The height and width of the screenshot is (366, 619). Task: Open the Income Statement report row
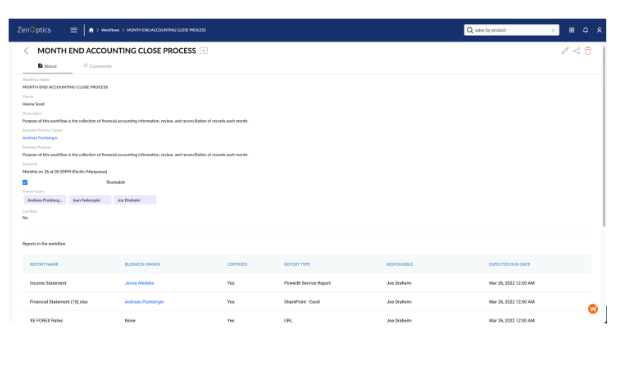pyautogui.click(x=307, y=283)
